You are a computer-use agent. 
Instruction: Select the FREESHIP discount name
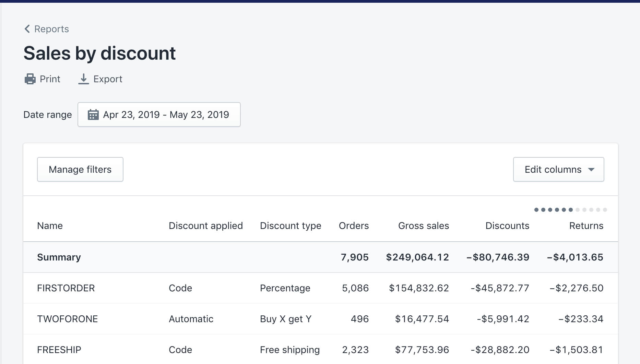59,350
